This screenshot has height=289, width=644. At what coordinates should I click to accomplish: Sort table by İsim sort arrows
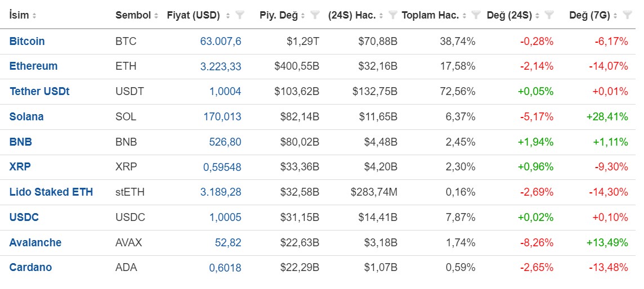click(34, 16)
